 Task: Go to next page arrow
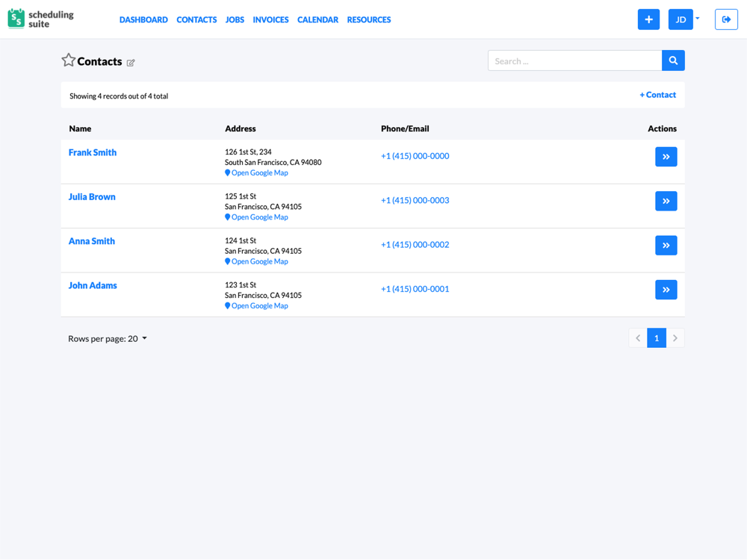pyautogui.click(x=675, y=338)
